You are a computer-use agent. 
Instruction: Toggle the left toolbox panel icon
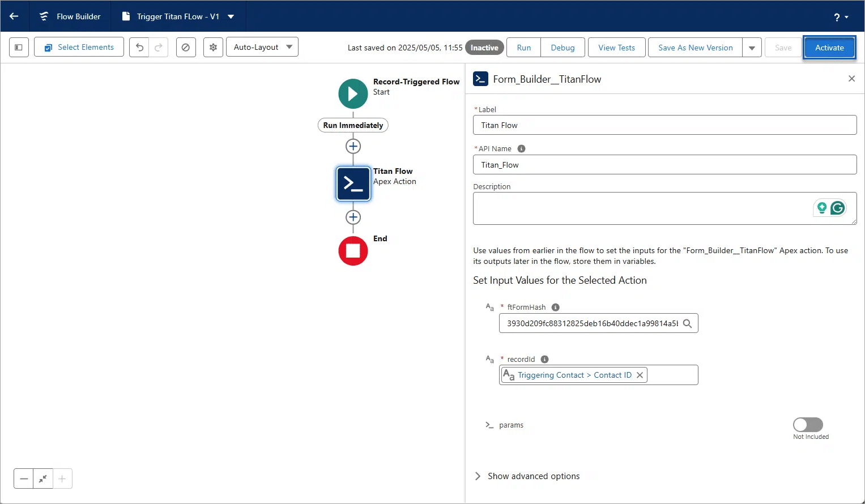[x=19, y=47]
